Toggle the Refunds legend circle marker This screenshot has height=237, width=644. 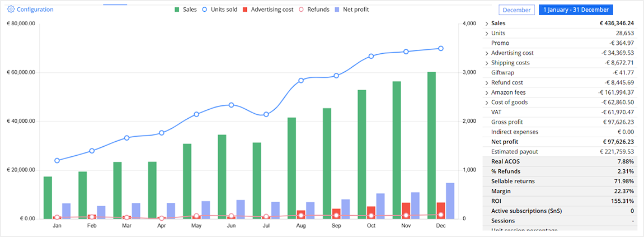(300, 9)
